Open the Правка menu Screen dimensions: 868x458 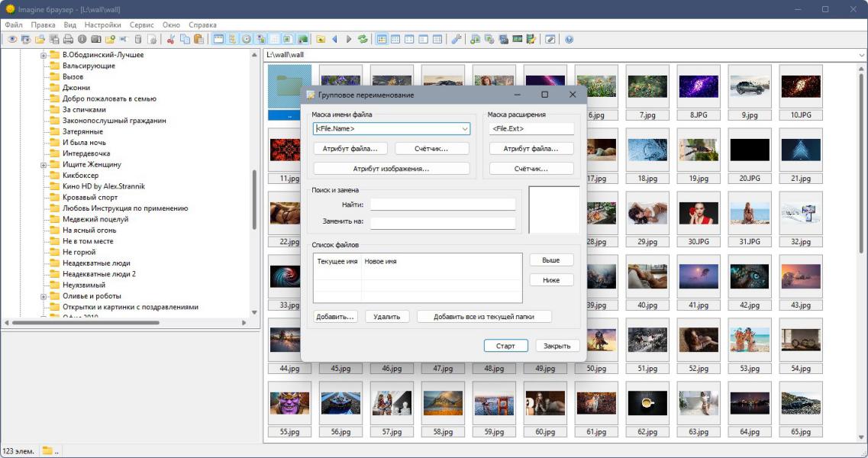44,25
